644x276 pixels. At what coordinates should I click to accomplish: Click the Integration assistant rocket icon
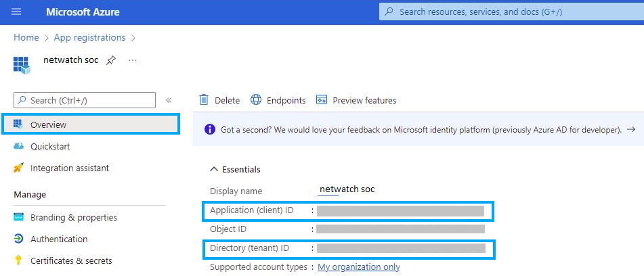click(x=18, y=168)
